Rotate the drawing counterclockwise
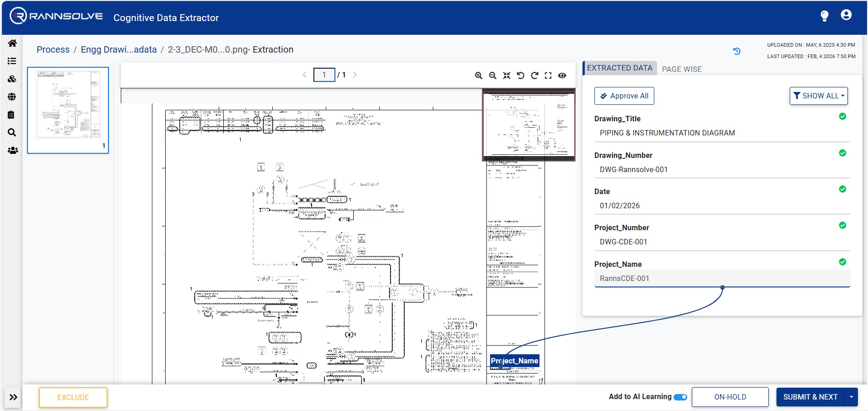This screenshot has height=411, width=868. pyautogui.click(x=521, y=76)
